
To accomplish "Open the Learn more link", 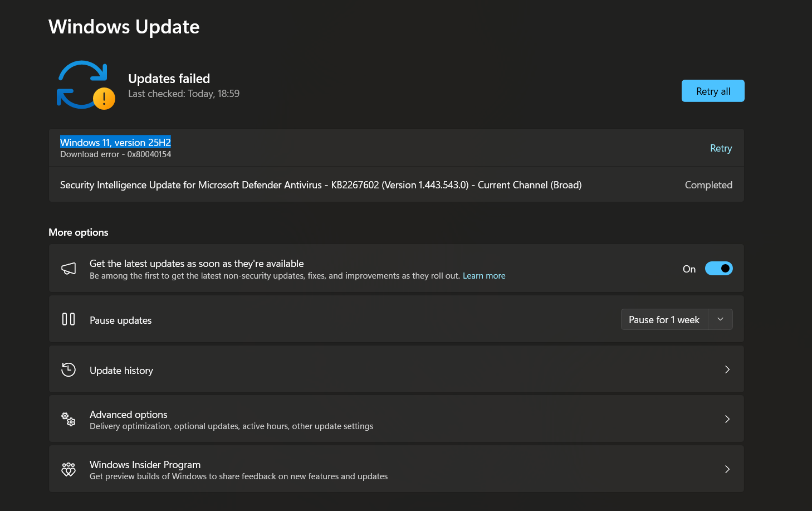I will pos(484,276).
